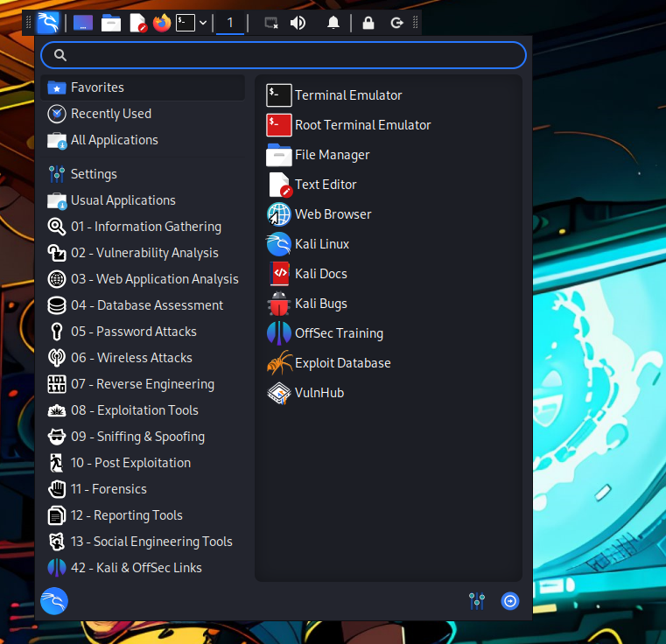Open 08 - Exploitation Tools category
This screenshot has height=644, width=666.
coord(143,410)
